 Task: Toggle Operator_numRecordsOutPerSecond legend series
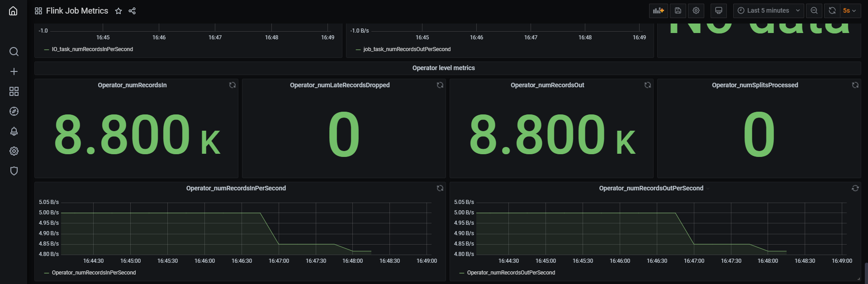coord(511,273)
